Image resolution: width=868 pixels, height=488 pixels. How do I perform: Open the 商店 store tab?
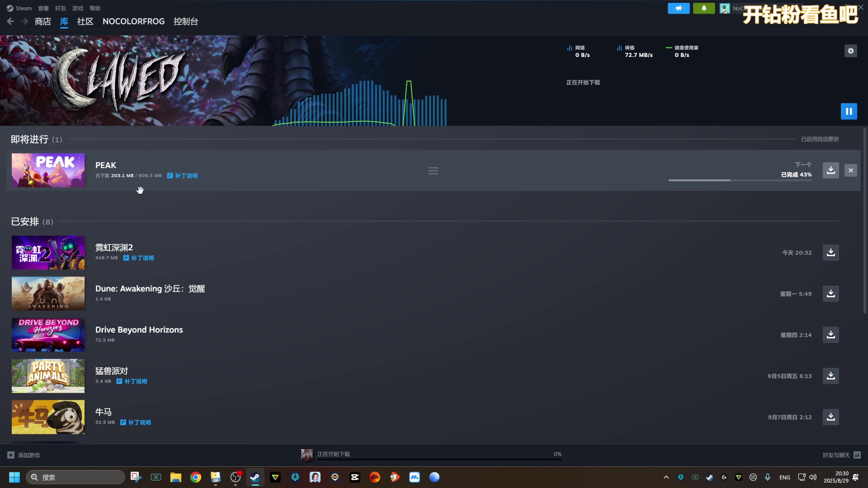click(43, 21)
